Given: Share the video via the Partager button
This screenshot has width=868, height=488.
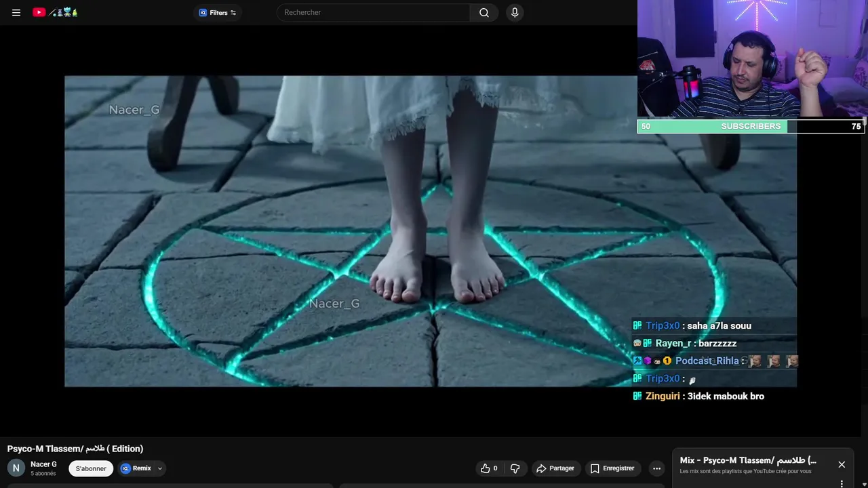Looking at the screenshot, I should (x=555, y=468).
